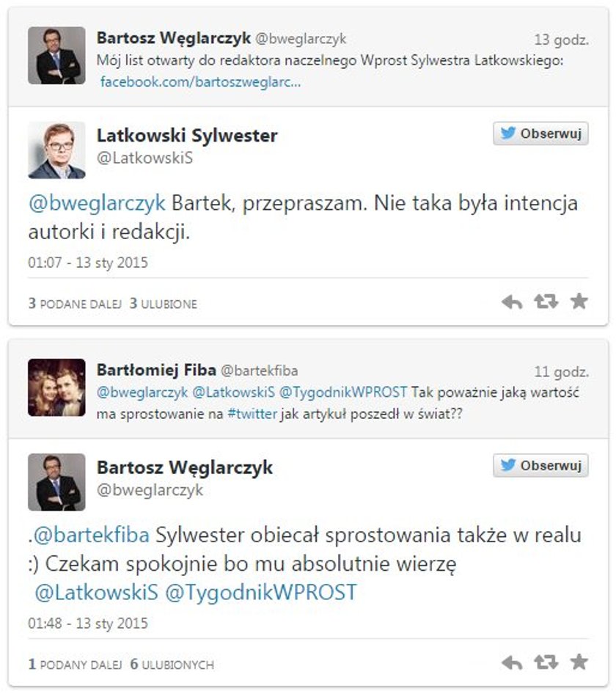Show the 6 ULUBIONYCH favorites list
Image resolution: width=616 pixels, height=694 pixels.
(x=172, y=665)
